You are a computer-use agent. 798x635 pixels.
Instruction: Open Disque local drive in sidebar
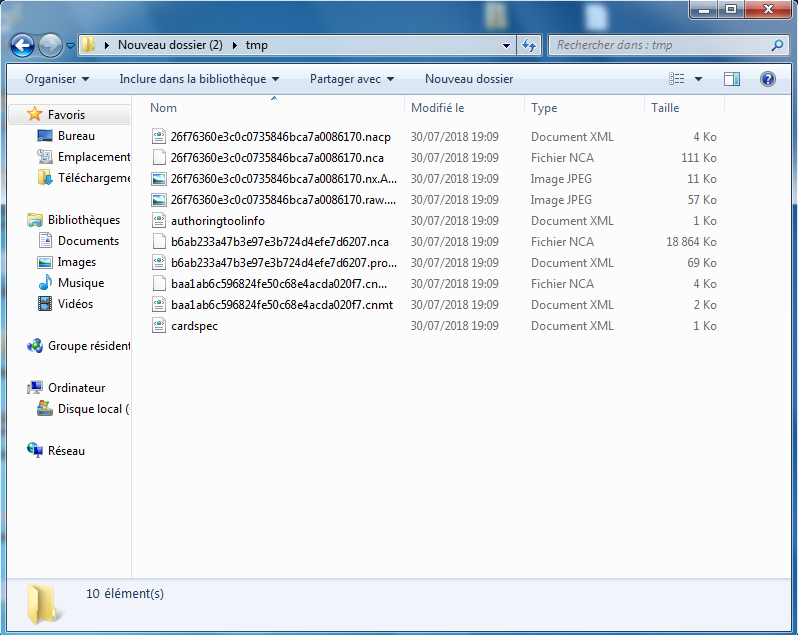click(88, 409)
